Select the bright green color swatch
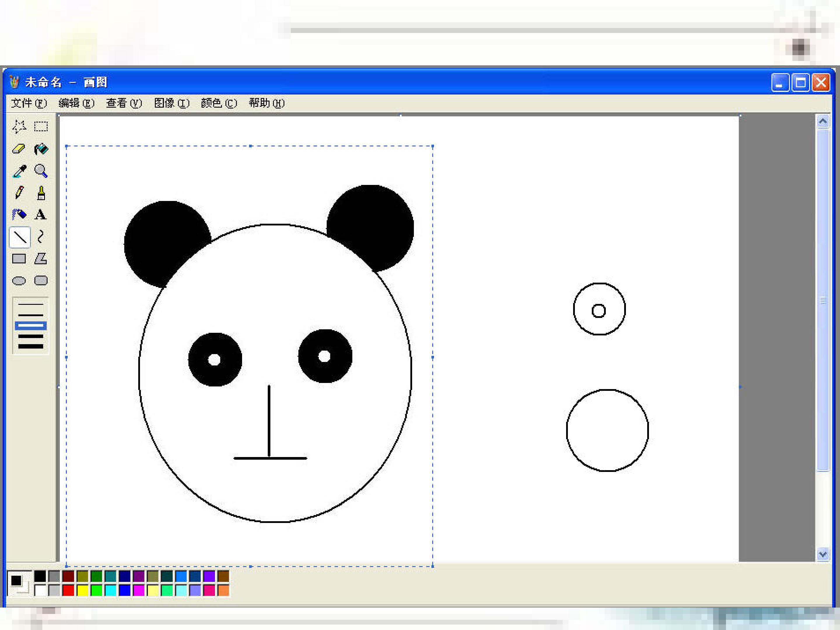840x630 pixels. pos(97,590)
